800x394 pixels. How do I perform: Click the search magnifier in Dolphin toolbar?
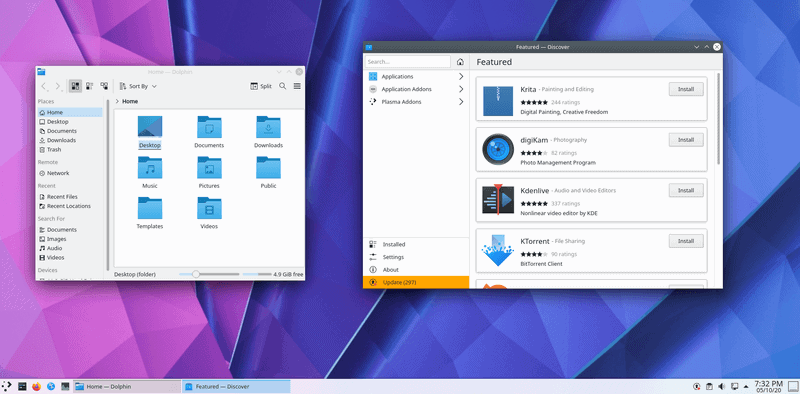pyautogui.click(x=283, y=86)
